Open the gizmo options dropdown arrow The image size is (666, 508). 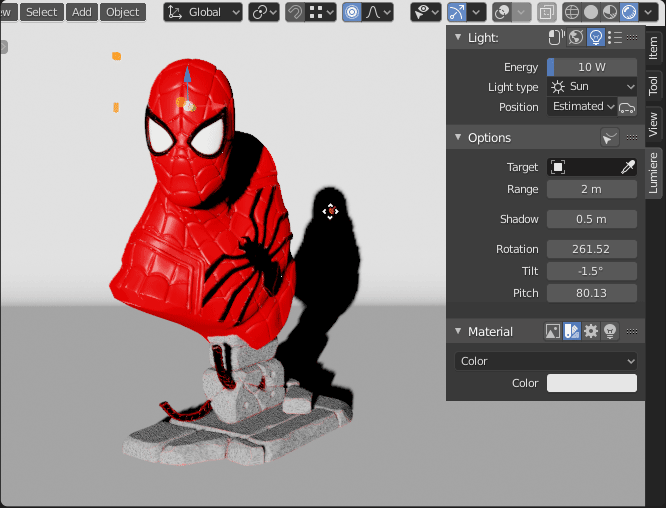477,12
